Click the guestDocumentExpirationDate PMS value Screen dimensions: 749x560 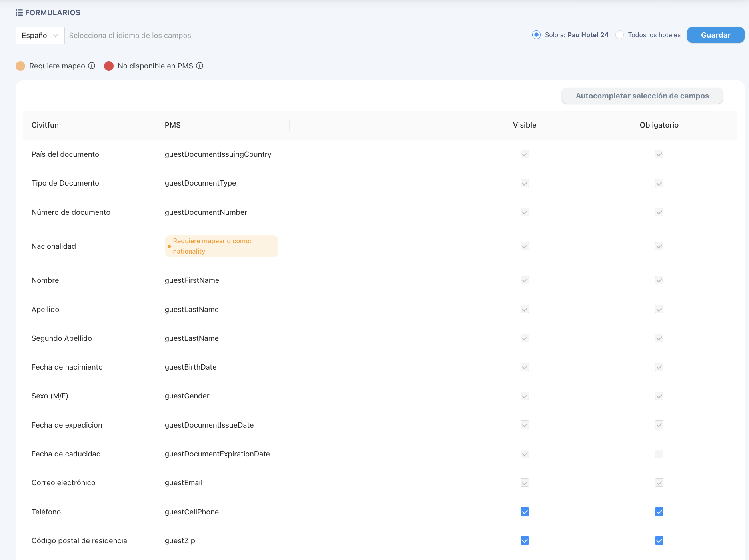(x=217, y=454)
